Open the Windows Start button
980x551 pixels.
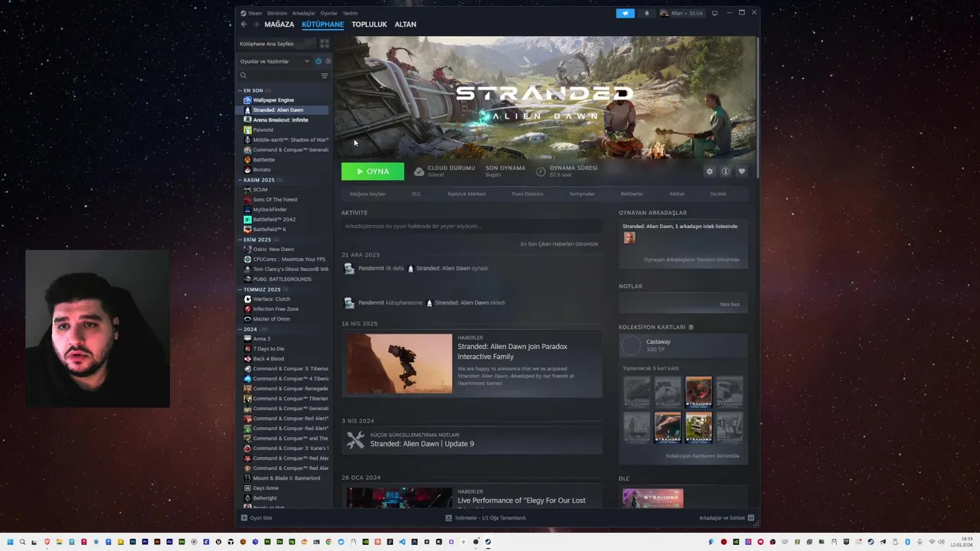click(x=10, y=542)
